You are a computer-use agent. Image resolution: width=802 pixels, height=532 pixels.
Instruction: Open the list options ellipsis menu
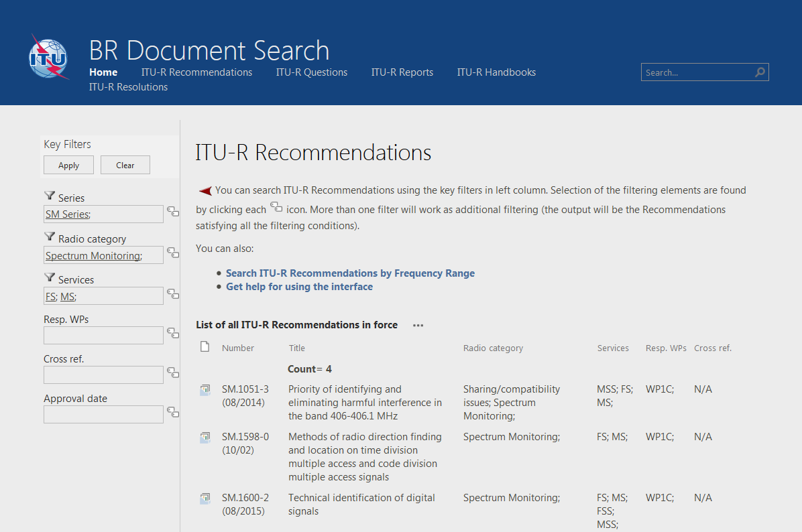coord(418,326)
